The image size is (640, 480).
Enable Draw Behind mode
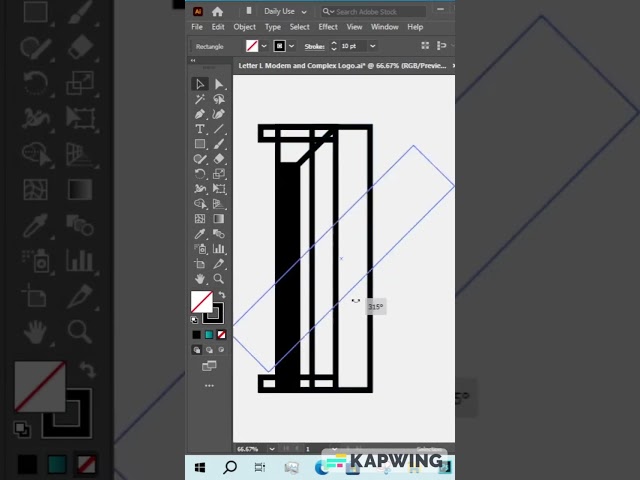click(209, 350)
